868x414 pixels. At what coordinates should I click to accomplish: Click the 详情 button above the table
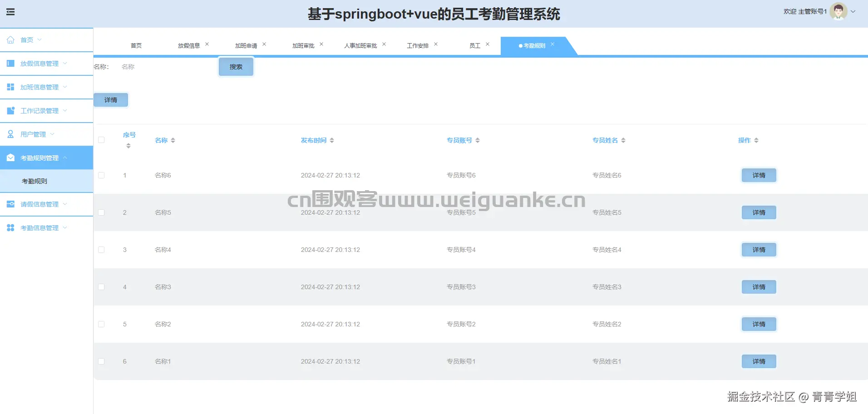click(111, 100)
